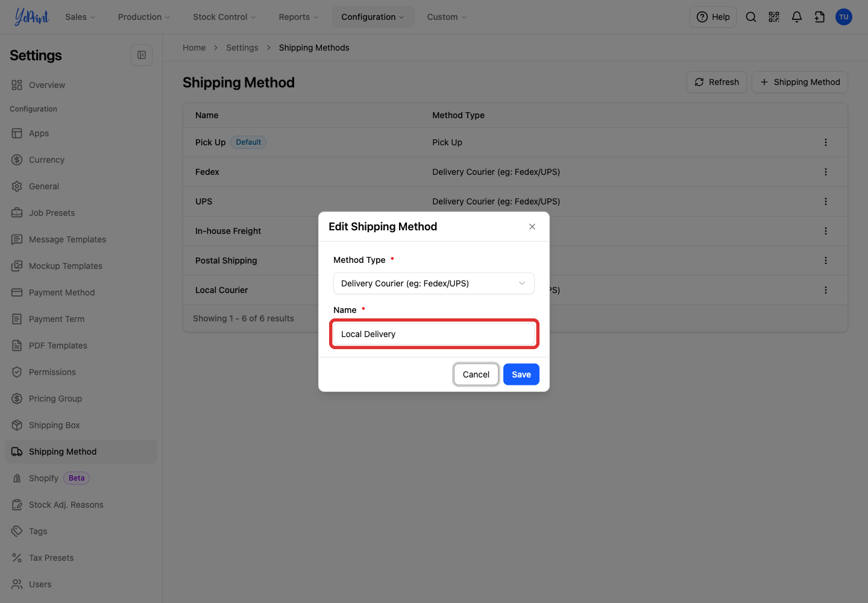This screenshot has height=603, width=868.
Task: Open Shopify Beta settings
Action: [x=81, y=478]
